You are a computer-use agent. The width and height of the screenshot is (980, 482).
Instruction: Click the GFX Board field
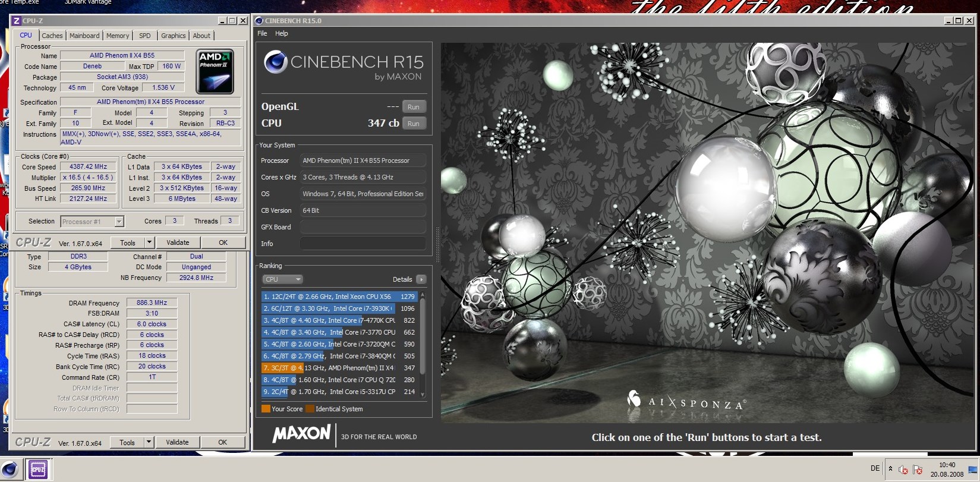(363, 227)
